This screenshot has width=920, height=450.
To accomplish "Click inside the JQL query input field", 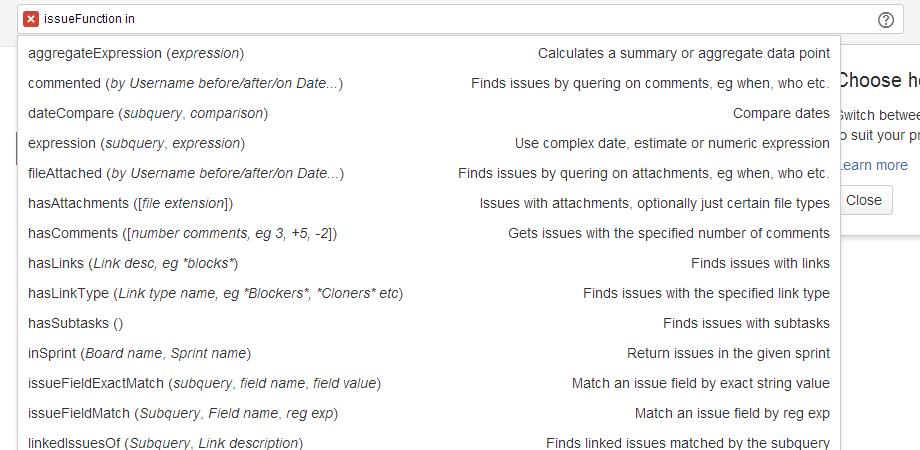I will [460, 19].
